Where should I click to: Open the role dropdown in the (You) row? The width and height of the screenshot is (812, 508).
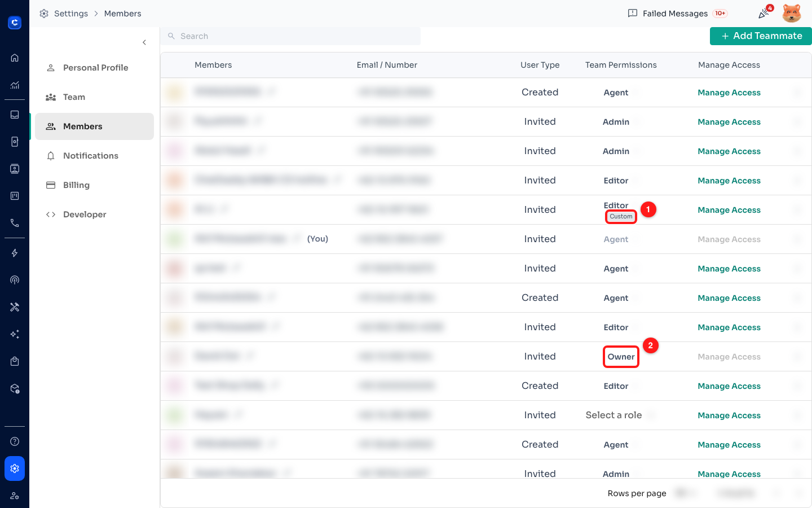coord(620,239)
